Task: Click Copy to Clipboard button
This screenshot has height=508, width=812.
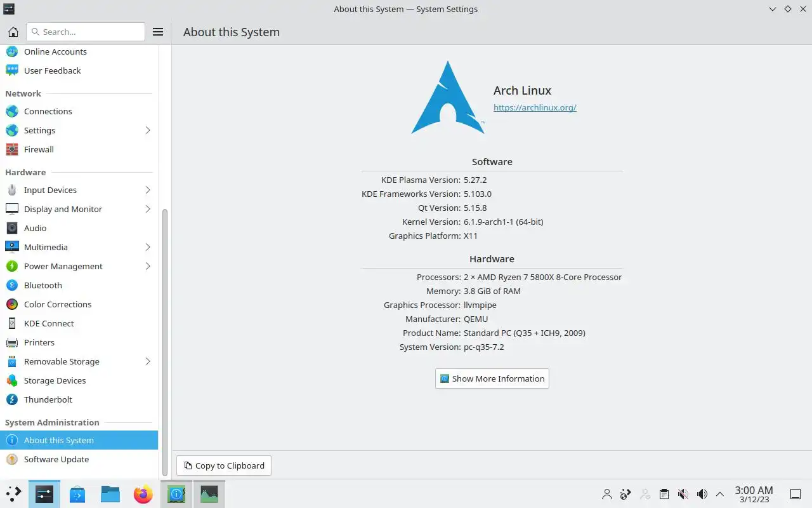Action: tap(224, 465)
